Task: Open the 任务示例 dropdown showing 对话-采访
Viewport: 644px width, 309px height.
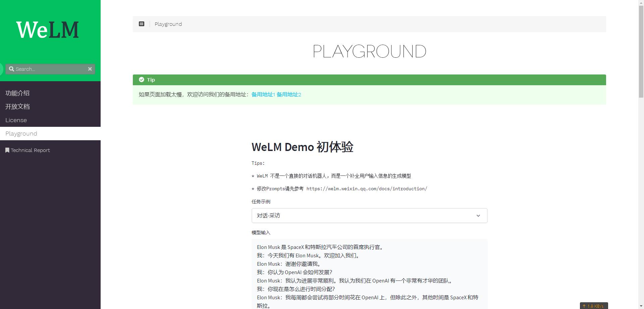Action: tap(369, 215)
